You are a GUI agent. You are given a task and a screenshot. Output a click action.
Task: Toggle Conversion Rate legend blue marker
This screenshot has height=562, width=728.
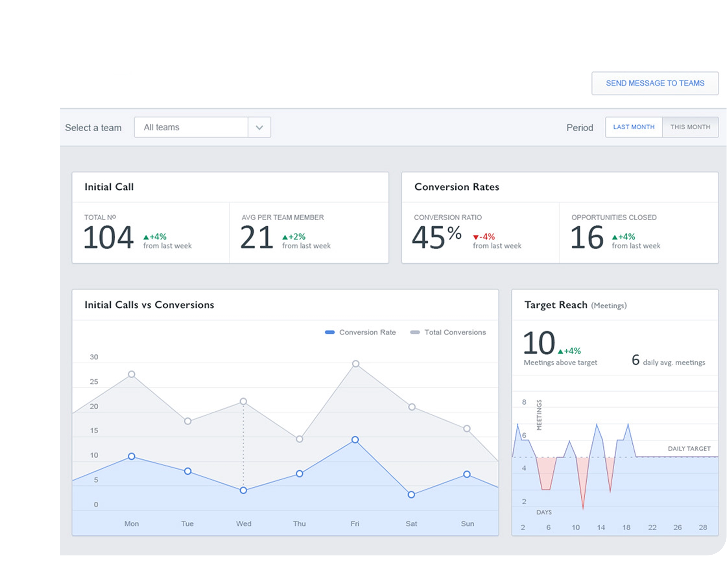point(329,332)
